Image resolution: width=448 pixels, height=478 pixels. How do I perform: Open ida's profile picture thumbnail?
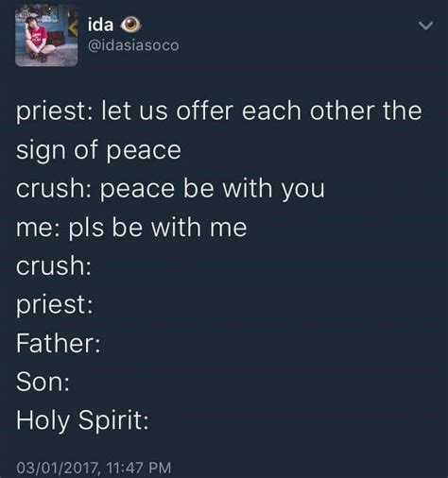coord(46,35)
